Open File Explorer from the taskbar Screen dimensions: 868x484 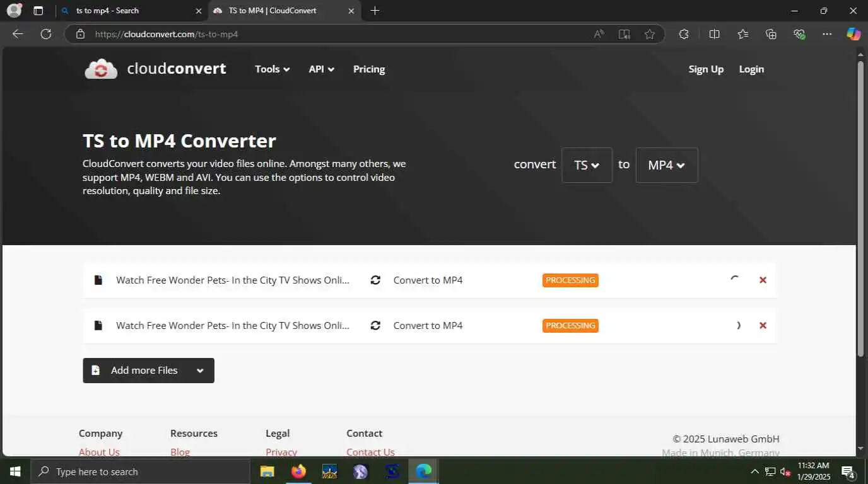tap(267, 471)
